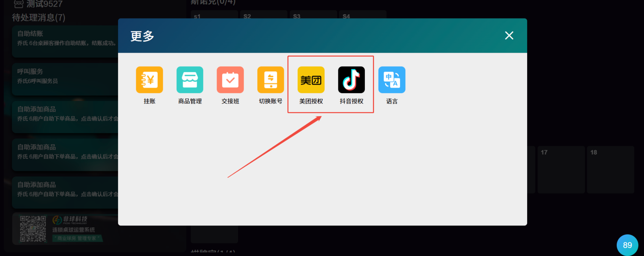This screenshot has width=644, height=256.
Task: Click the 待处理消息(7) heading
Action: 39,18
